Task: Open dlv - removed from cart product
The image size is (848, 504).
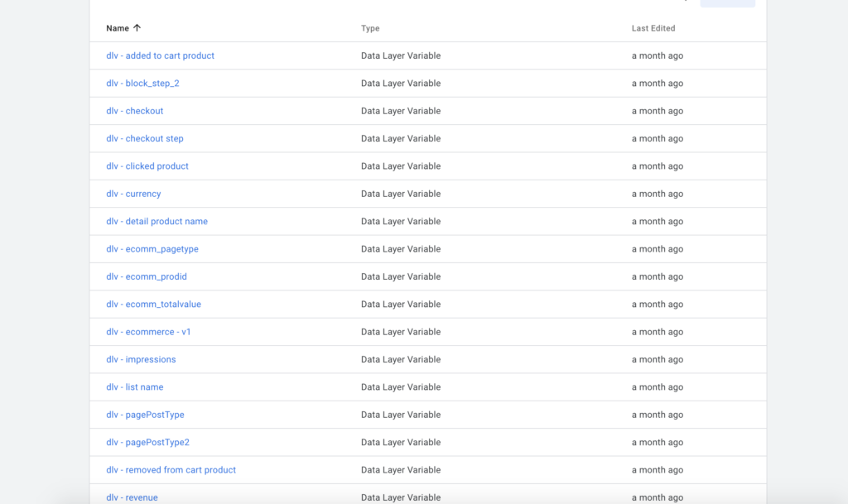Action: [171, 470]
